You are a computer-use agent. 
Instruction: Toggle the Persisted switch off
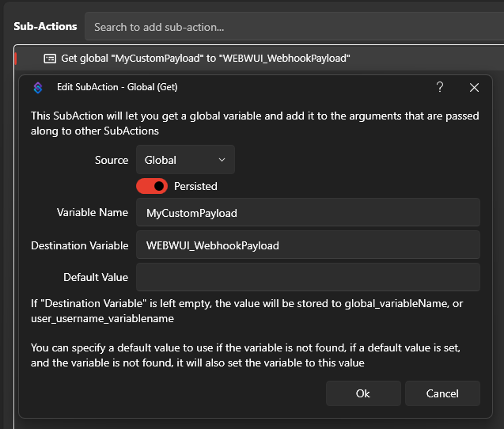pyautogui.click(x=152, y=186)
